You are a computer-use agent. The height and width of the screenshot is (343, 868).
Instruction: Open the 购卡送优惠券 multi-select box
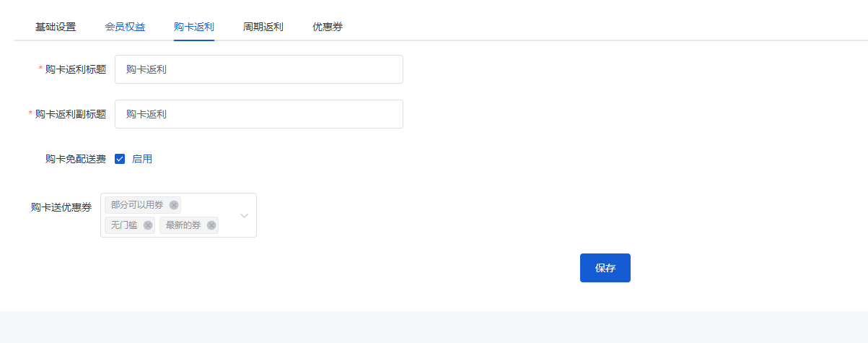(178, 215)
